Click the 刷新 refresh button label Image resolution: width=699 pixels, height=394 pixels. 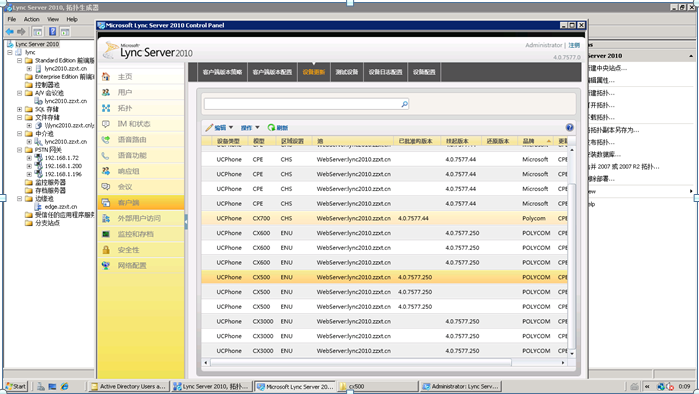282,127
